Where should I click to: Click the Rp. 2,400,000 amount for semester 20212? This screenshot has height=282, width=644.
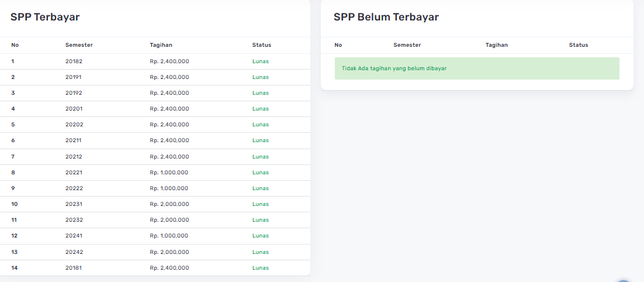click(169, 157)
